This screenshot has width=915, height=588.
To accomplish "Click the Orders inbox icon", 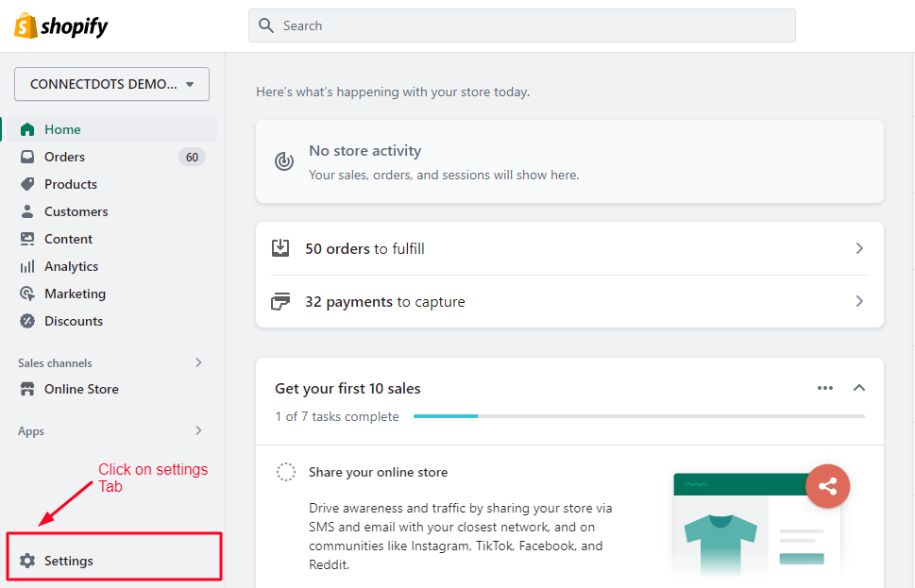I will tap(27, 157).
